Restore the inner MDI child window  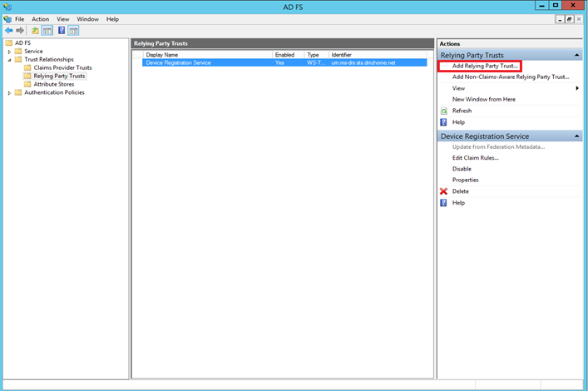(x=569, y=19)
